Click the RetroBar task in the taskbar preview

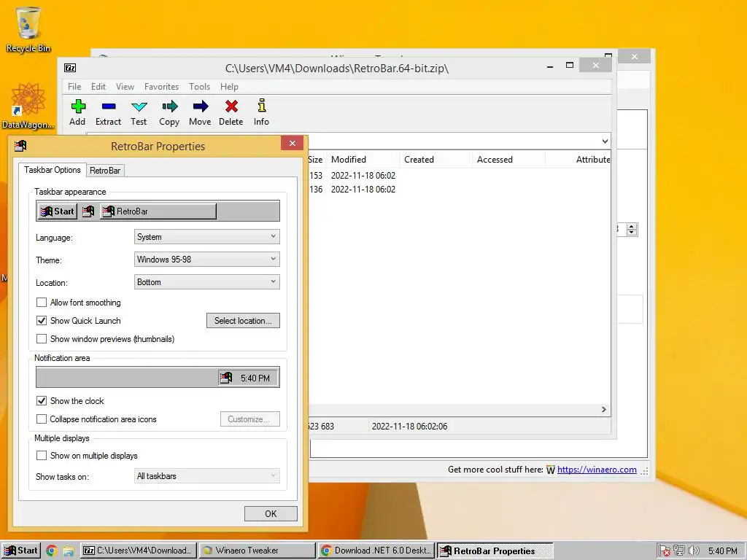[x=158, y=211]
